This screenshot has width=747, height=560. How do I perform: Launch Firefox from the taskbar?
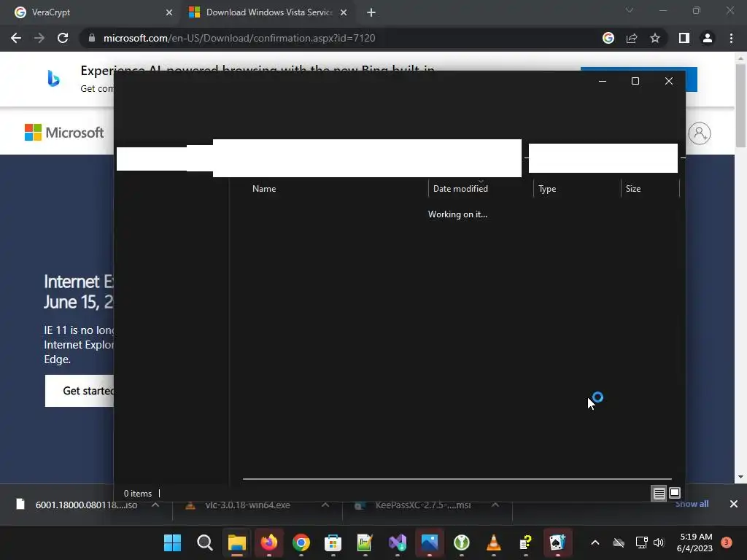point(269,542)
